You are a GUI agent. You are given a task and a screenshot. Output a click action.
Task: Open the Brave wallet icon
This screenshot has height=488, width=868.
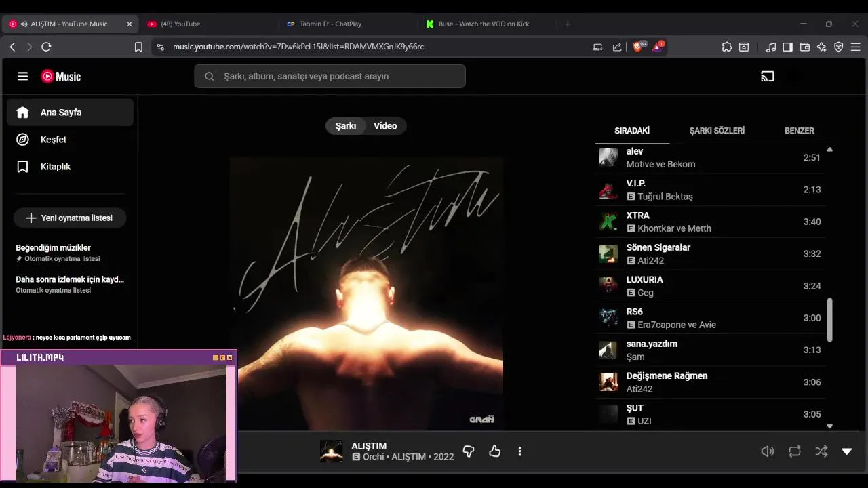[x=805, y=47]
